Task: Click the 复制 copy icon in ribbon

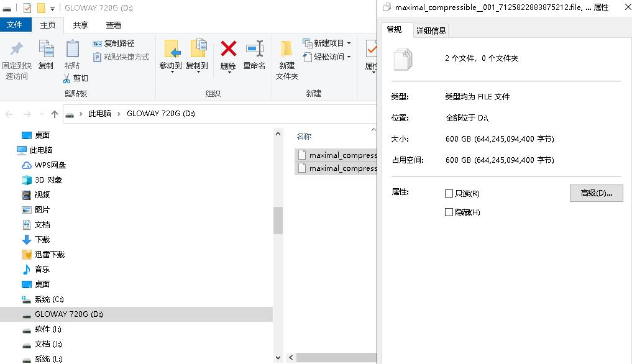Action: [x=46, y=49]
